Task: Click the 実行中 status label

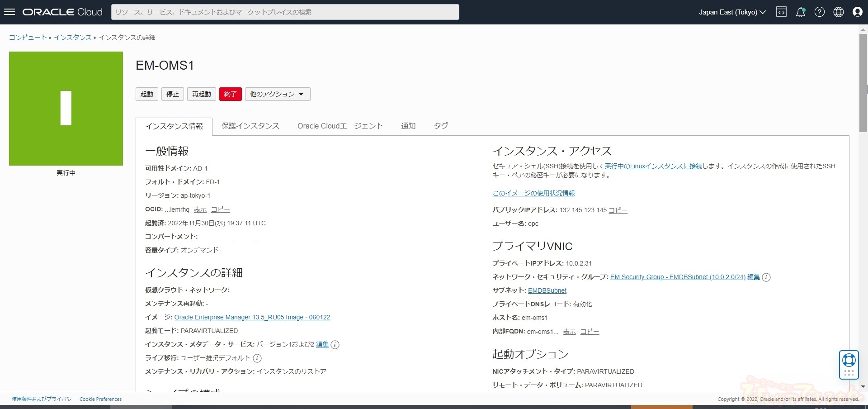Action: point(66,173)
